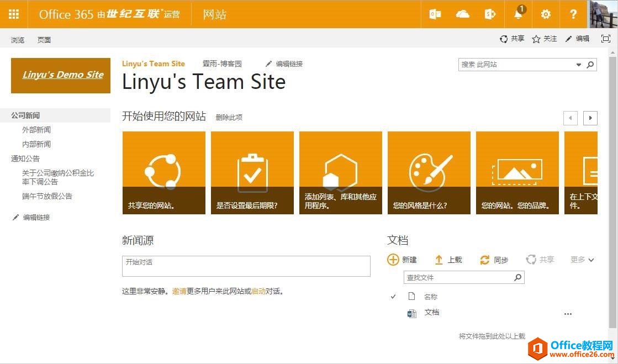The image size is (618, 364).
Task: Click the 新建 new document button
Action: 402,260
